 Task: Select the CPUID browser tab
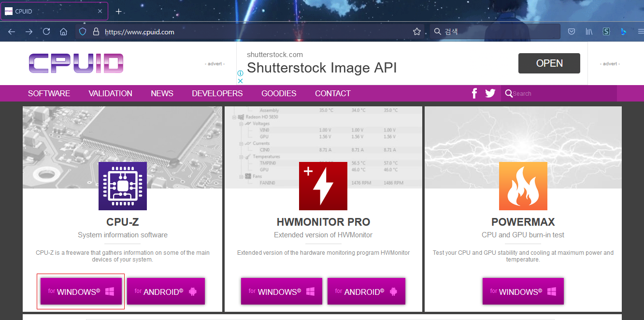[54, 12]
